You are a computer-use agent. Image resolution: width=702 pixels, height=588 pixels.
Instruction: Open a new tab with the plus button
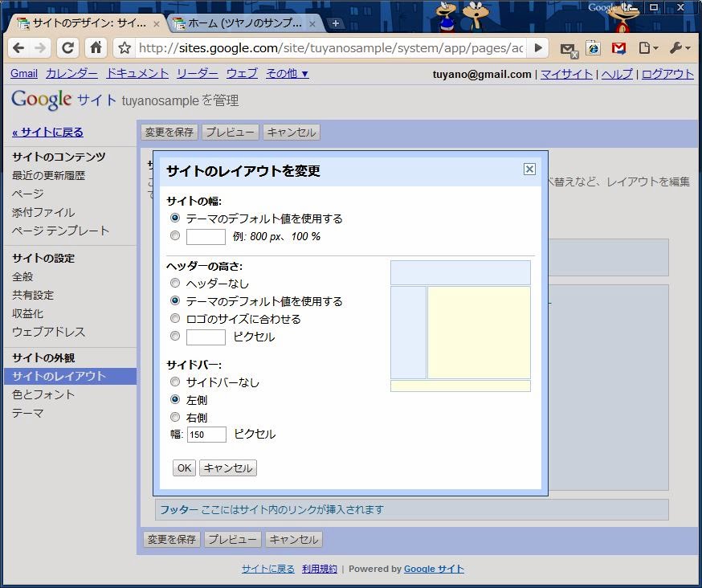(336, 23)
